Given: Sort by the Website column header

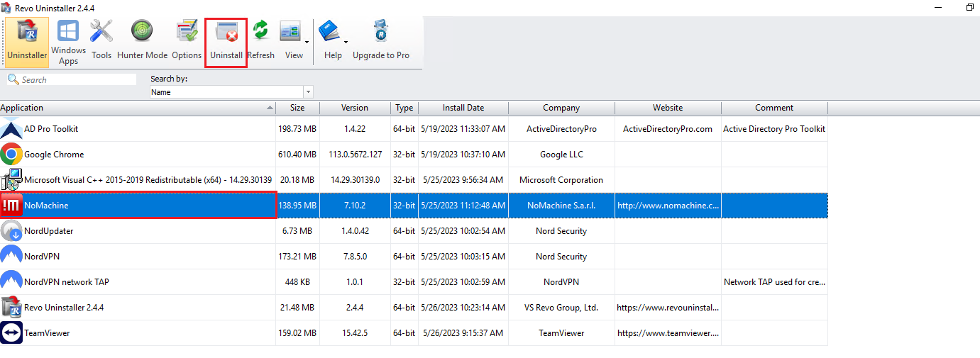Looking at the screenshot, I should 668,108.
